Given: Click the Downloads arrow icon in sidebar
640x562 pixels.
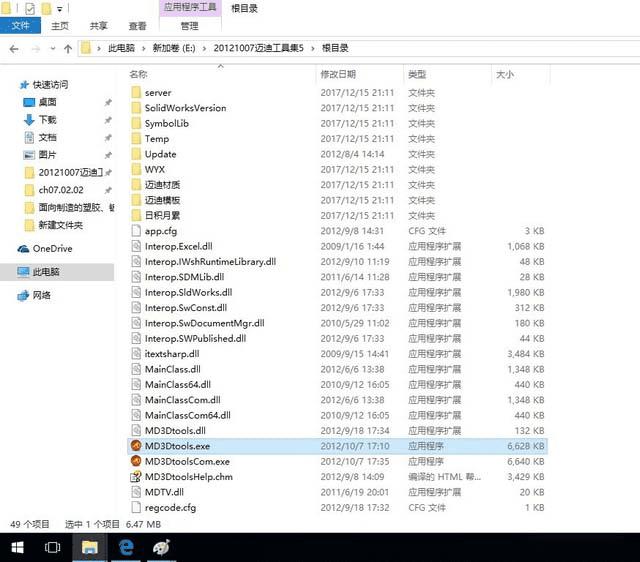Looking at the screenshot, I should click(x=29, y=120).
